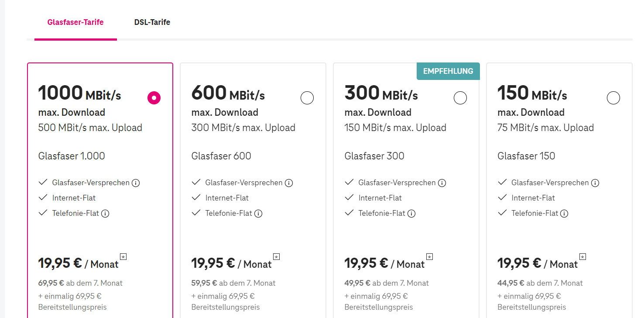
Task: Click footnote asterisk next to 600 MBit/s price
Action: [x=277, y=256]
